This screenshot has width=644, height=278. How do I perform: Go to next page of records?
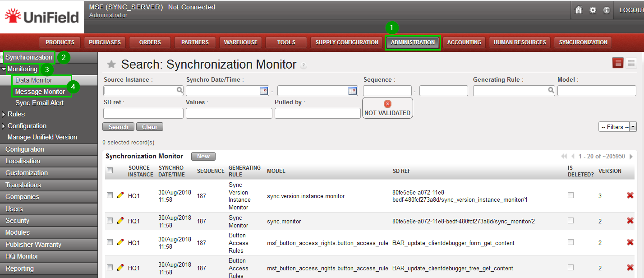pyautogui.click(x=631, y=157)
